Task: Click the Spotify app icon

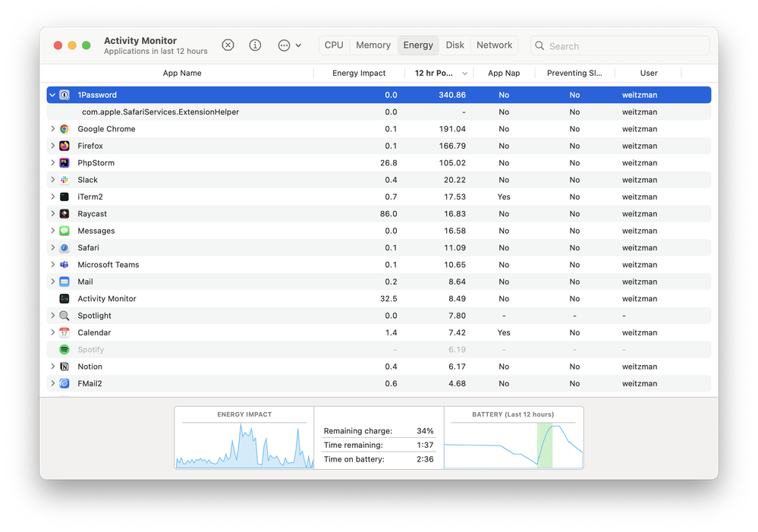Action: [x=64, y=349]
